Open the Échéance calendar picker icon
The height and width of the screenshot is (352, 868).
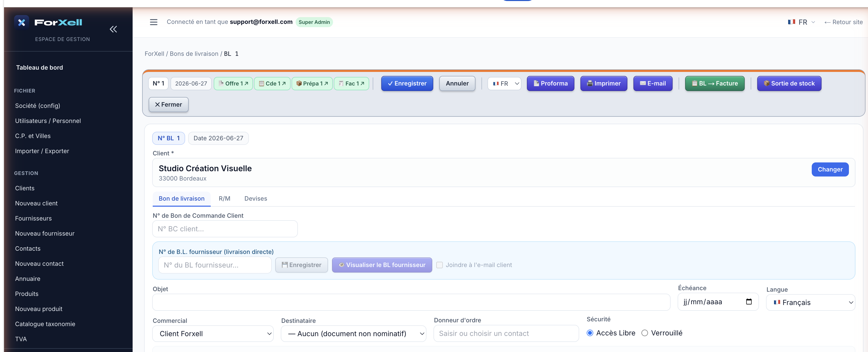[749, 302]
